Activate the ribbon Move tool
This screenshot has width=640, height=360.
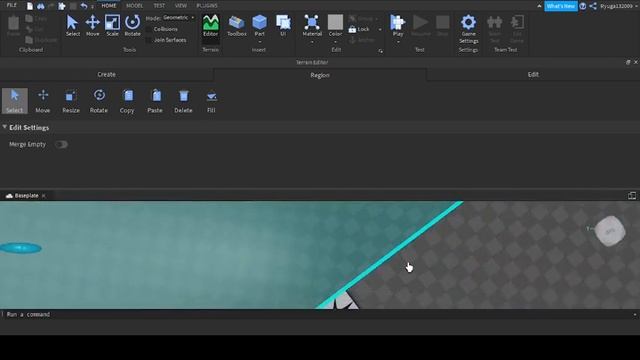93,26
